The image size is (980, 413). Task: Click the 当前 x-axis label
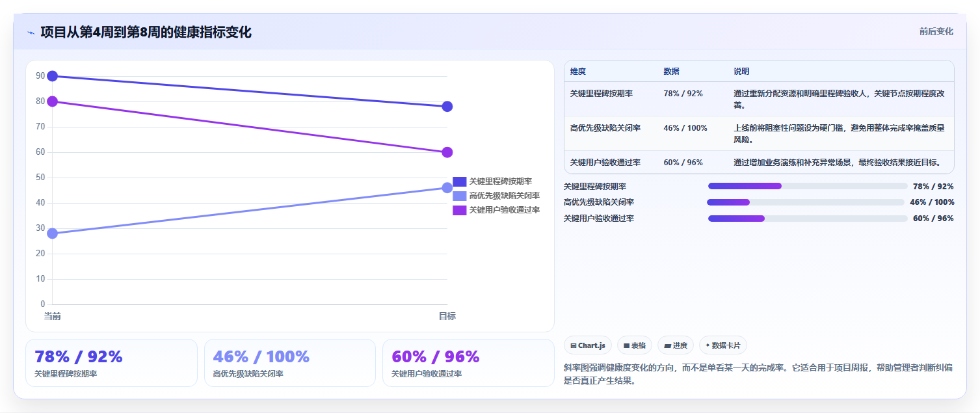(53, 316)
